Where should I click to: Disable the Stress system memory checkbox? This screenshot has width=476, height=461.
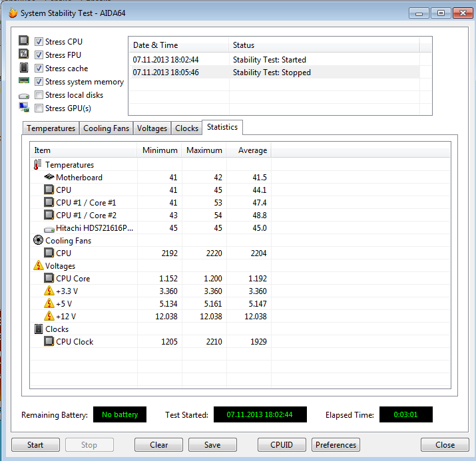tap(39, 82)
